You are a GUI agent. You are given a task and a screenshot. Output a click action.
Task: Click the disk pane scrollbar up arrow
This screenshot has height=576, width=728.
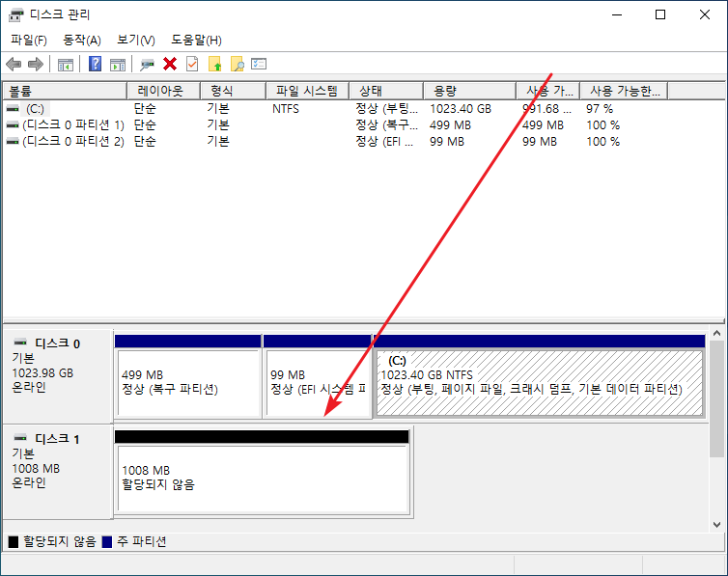[716, 334]
